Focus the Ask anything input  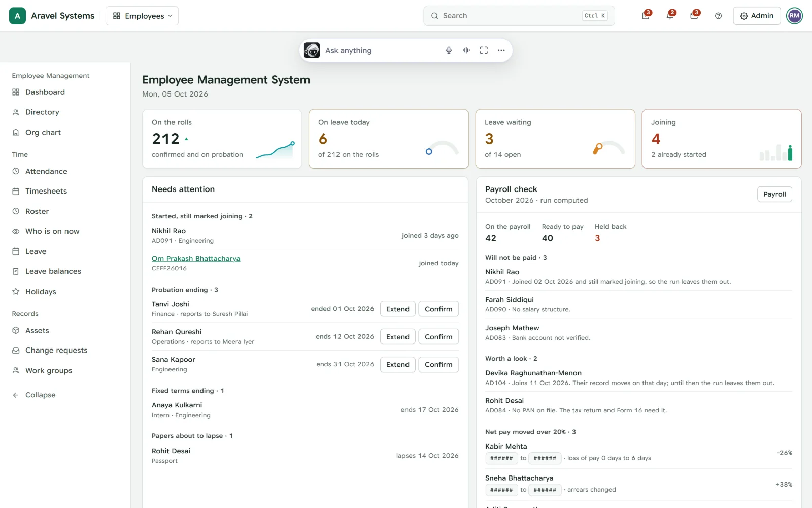coord(381,50)
